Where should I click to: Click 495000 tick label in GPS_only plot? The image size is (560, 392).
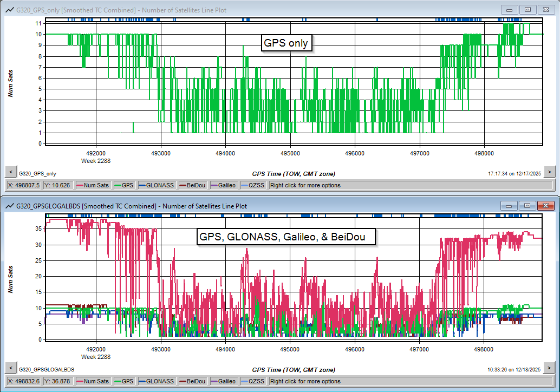[x=290, y=153]
